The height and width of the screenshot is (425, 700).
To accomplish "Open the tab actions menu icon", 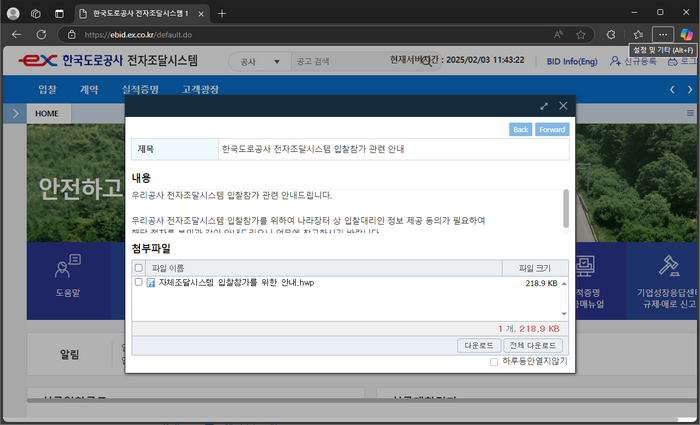I will click(59, 13).
